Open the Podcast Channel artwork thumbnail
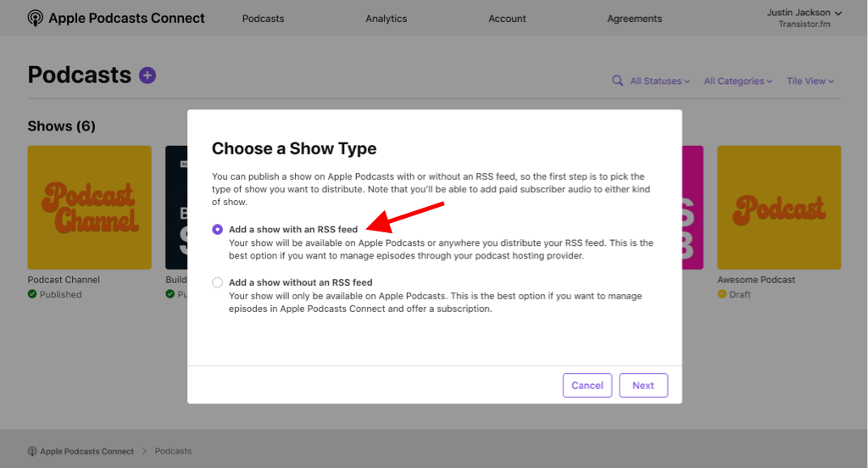868x468 pixels. click(89, 208)
